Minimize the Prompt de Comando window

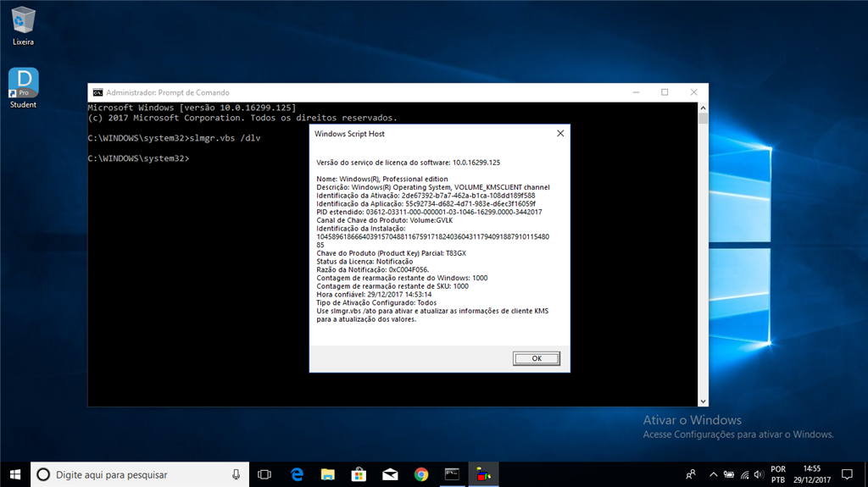pyautogui.click(x=636, y=92)
